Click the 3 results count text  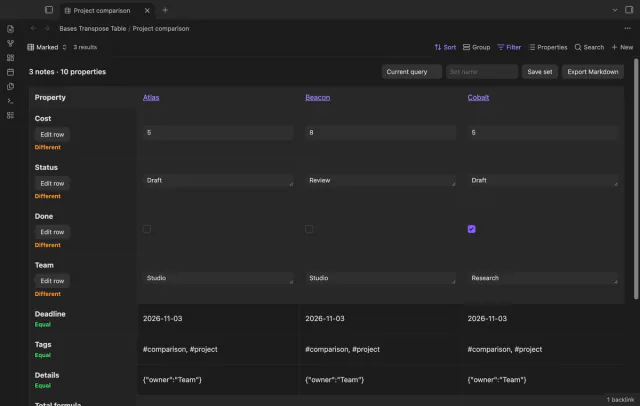(85, 47)
